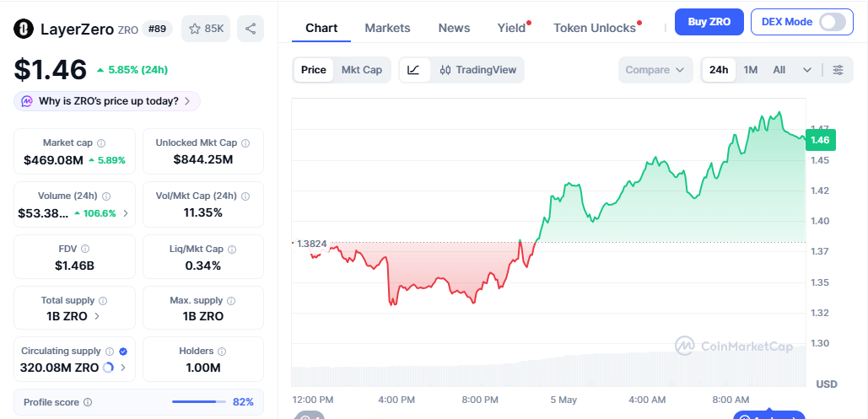The image size is (868, 419).
Task: Click the $469.08M market cap value
Action: coord(54,160)
